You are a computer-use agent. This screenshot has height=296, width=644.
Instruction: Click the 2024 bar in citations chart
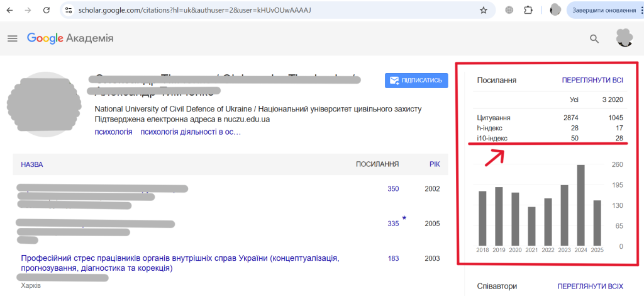point(580,205)
